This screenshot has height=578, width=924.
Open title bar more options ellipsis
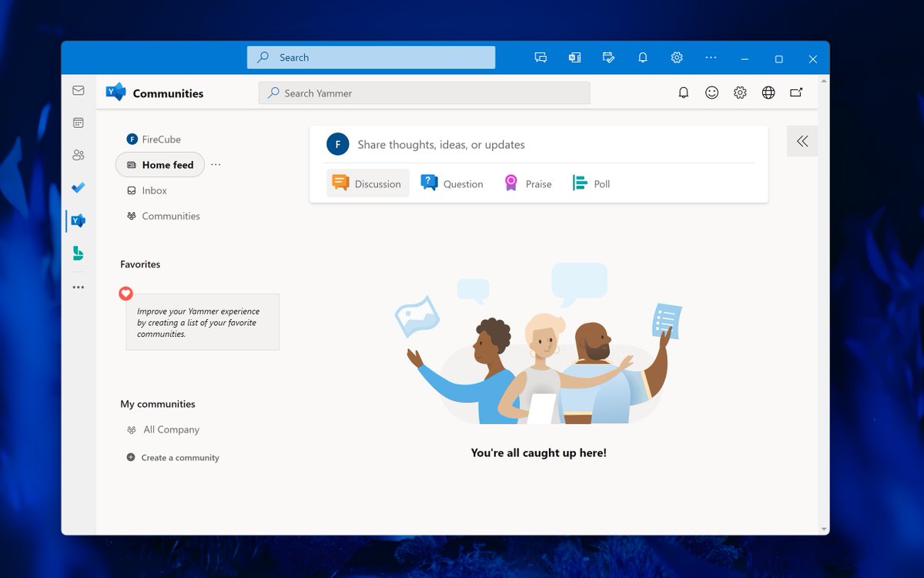pyautogui.click(x=711, y=58)
